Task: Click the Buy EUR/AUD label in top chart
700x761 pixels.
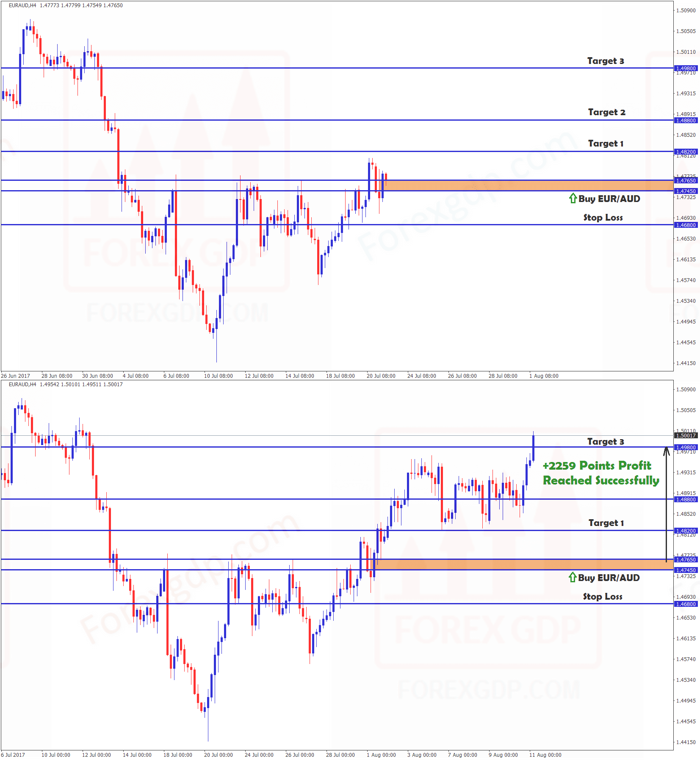Action: coord(609,199)
